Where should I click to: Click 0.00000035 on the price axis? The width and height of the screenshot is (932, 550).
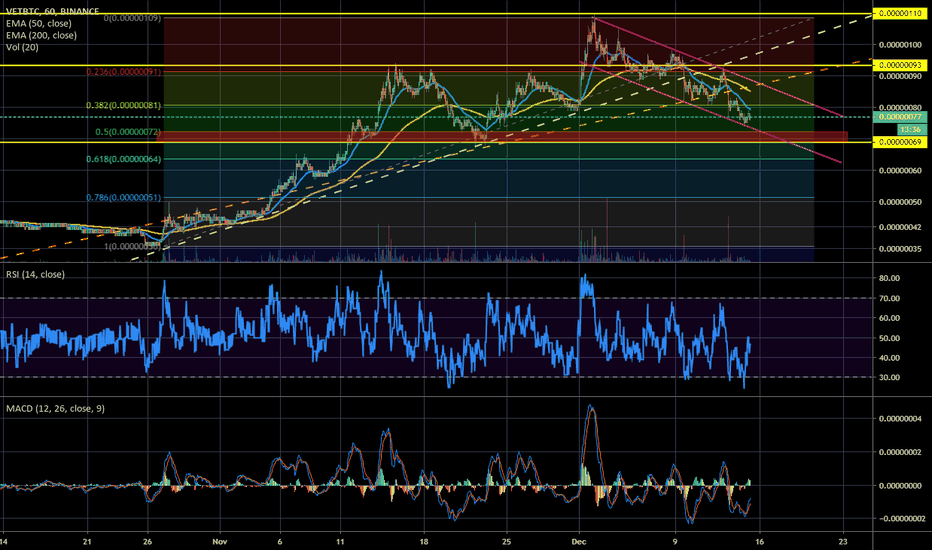900,249
